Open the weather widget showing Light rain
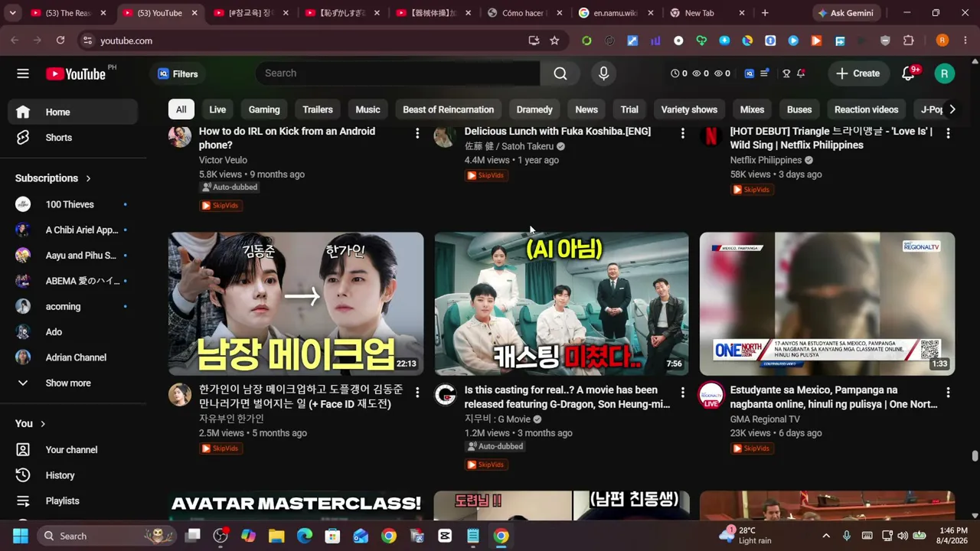This screenshot has width=980, height=551. pos(747,536)
